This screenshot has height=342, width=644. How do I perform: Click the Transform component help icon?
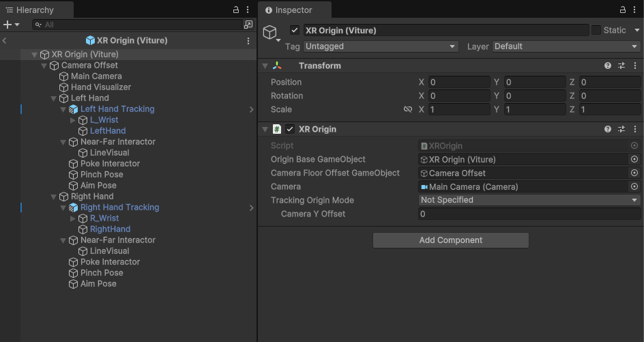click(x=607, y=66)
